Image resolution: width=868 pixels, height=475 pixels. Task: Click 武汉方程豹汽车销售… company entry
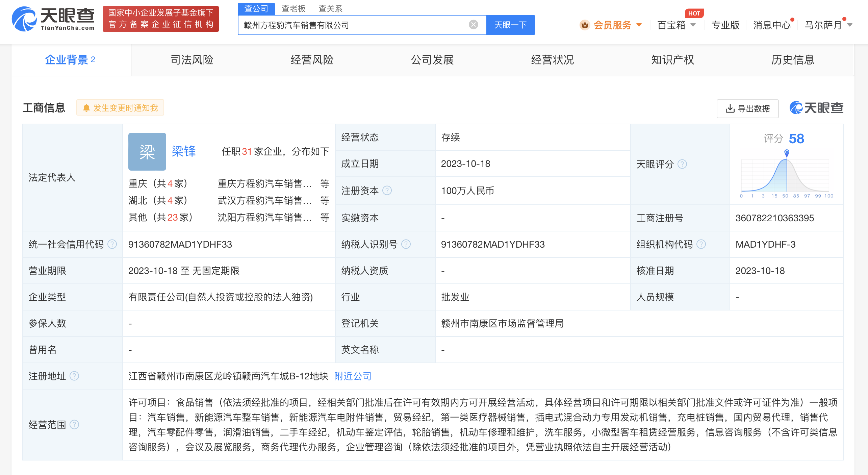[265, 200]
